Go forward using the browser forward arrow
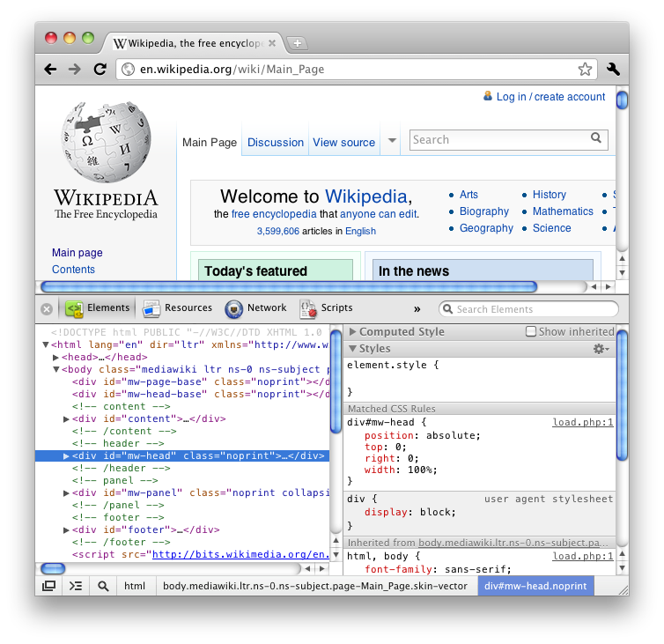664x644 pixels. (x=75, y=69)
